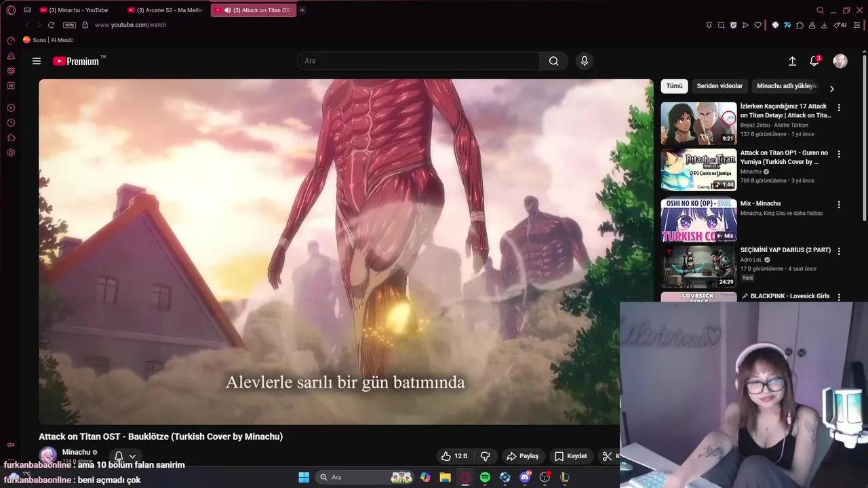Screen dimensions: 868x488
Task: Click the video player area
Action: pos(346,252)
